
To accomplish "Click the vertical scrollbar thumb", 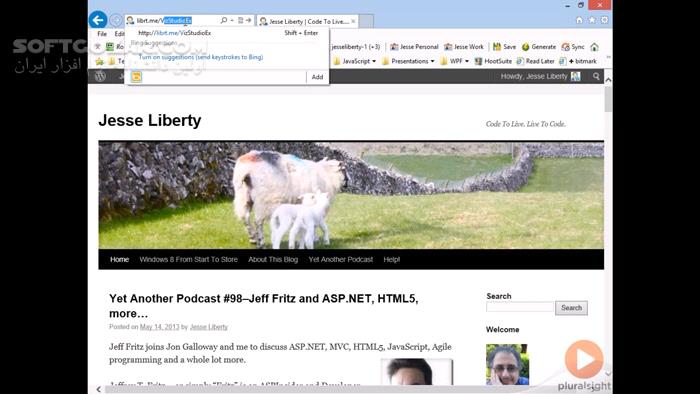I will [608, 99].
